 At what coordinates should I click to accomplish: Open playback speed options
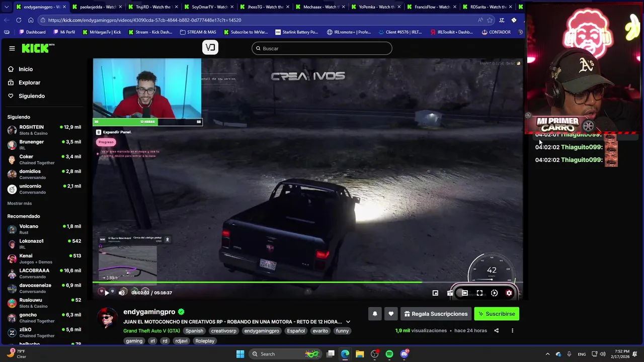[494, 293]
